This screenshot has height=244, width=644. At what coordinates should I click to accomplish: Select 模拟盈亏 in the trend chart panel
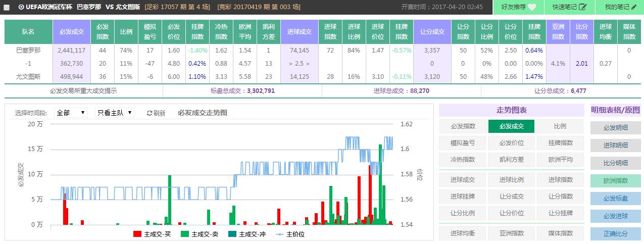pyautogui.click(x=463, y=143)
